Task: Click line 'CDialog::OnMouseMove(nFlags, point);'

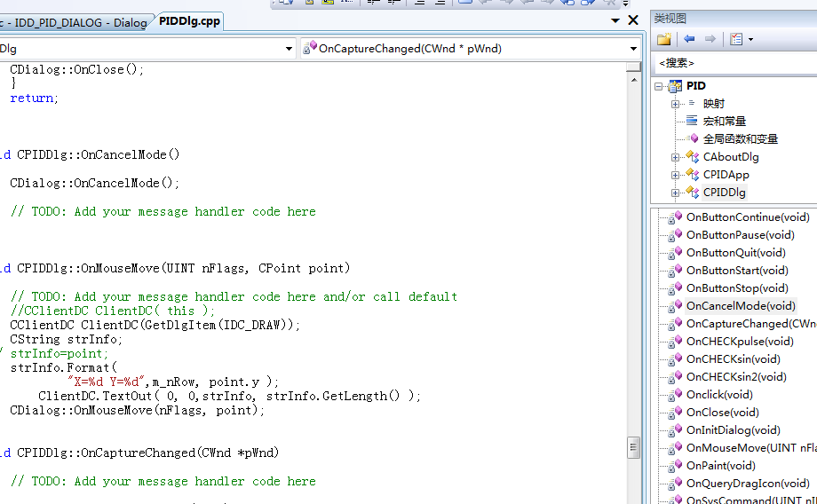Action: 137,410
